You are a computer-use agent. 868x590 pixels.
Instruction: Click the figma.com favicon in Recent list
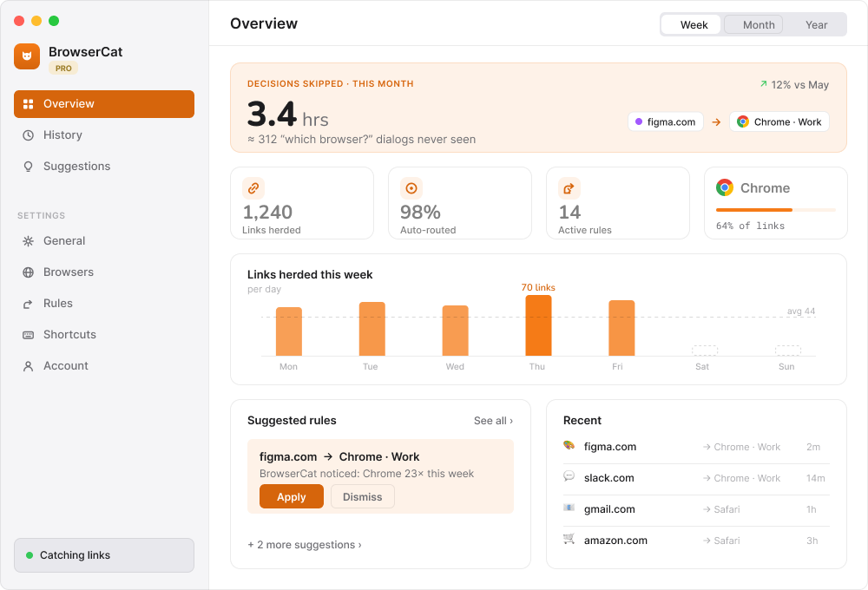pos(569,445)
